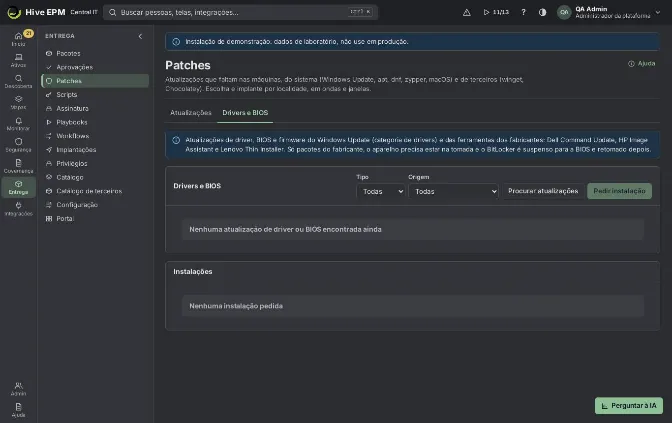Viewport: 672px width, 423px height.
Task: Open the Segurança section icon
Action: tap(18, 145)
